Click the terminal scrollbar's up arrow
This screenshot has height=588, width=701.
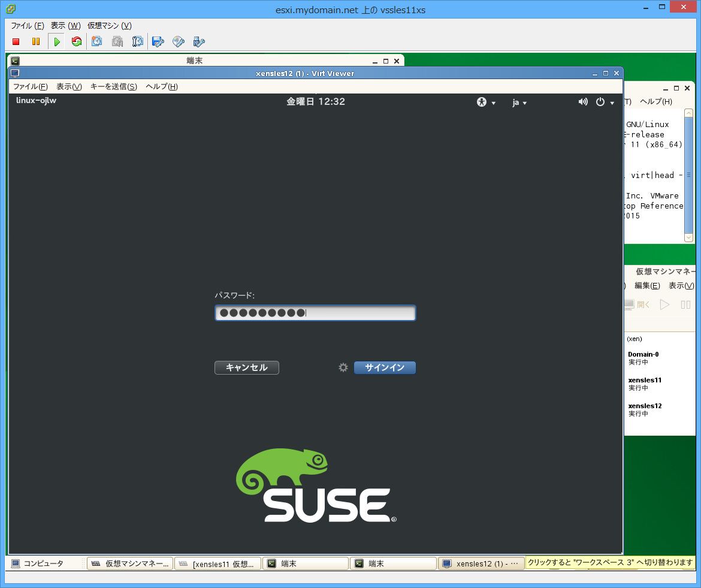[x=688, y=113]
